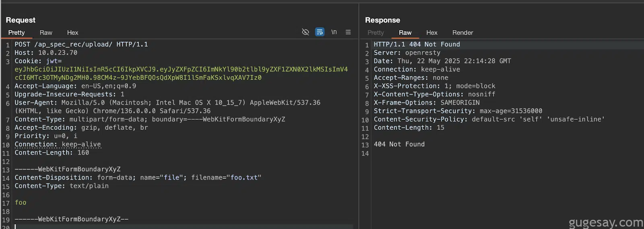Click the Accept-Language: en-US header
644x229 pixels.
(x=75, y=86)
